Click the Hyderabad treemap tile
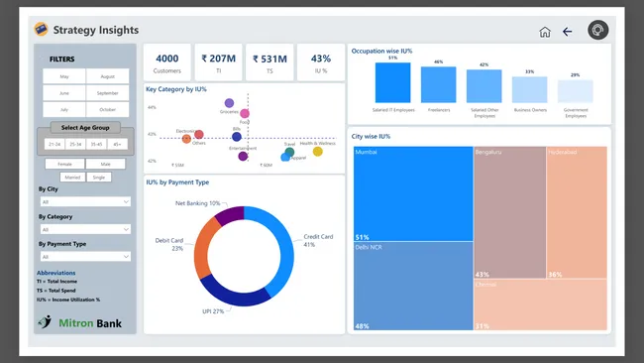 click(x=577, y=212)
